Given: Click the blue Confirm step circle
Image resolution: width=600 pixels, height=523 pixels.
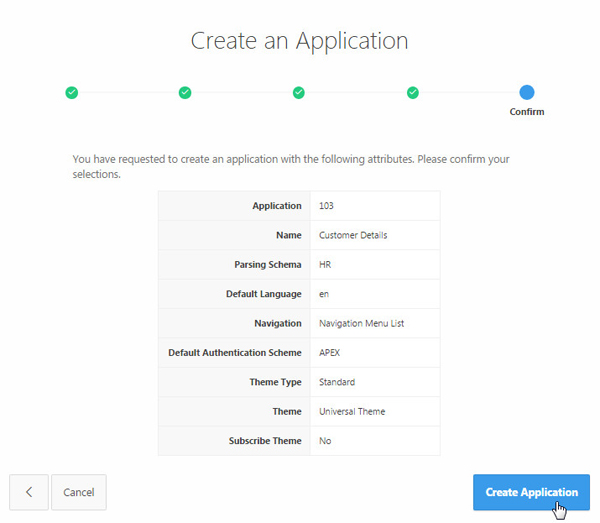Looking at the screenshot, I should [527, 92].
